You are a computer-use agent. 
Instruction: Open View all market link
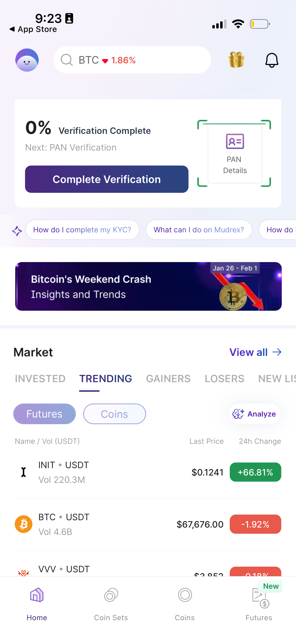(x=255, y=352)
